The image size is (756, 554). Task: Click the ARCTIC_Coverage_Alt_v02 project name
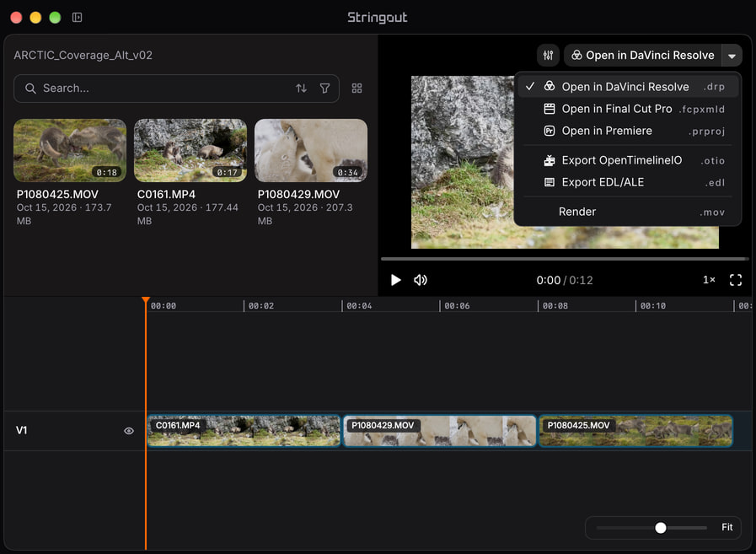[83, 56]
